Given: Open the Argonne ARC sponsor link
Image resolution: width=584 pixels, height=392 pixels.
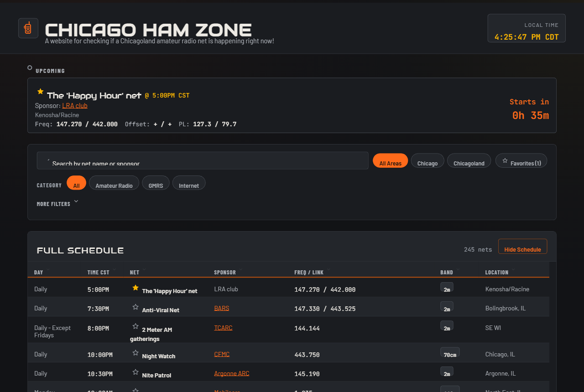Looking at the screenshot, I should click(232, 373).
